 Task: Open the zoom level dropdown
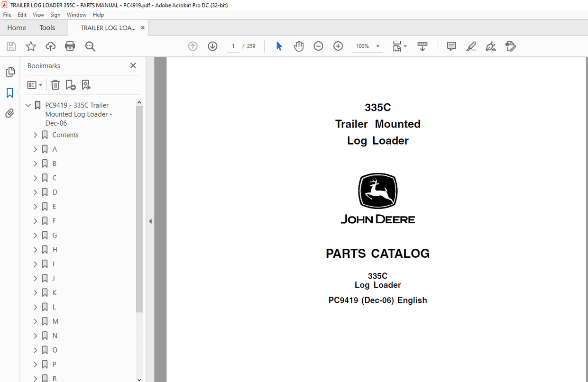(378, 46)
